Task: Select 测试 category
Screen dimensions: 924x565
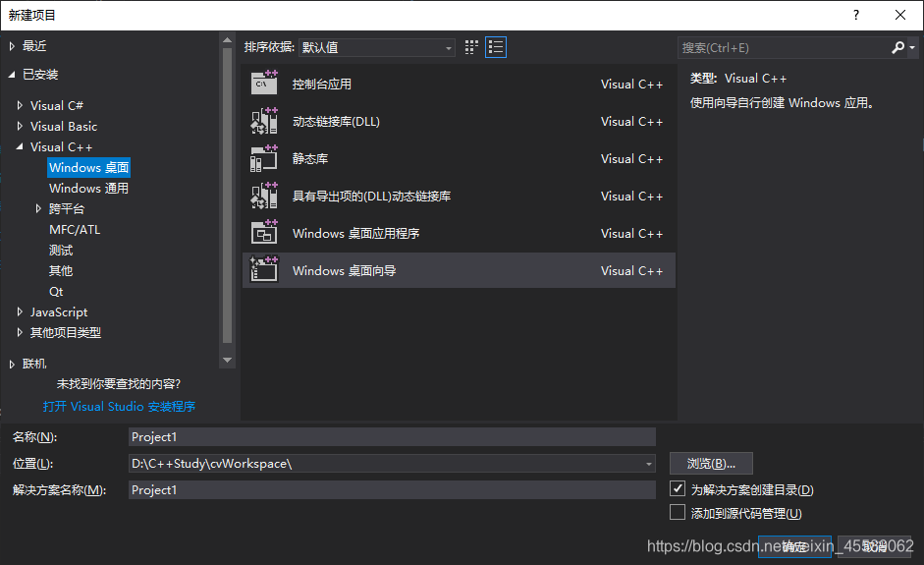Action: click(x=61, y=250)
